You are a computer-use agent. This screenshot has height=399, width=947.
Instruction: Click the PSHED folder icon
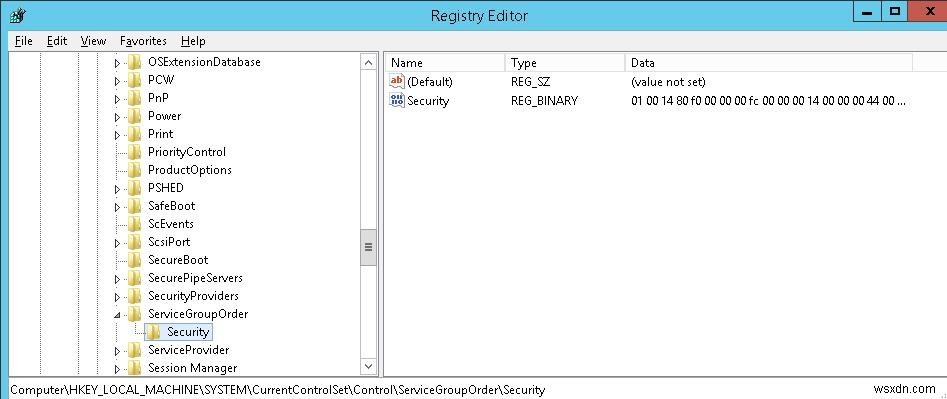pos(135,188)
